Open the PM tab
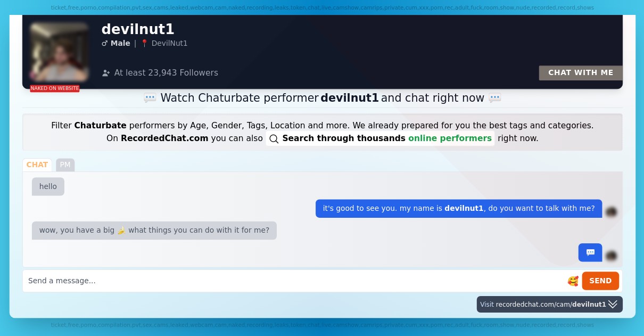 tap(65, 165)
